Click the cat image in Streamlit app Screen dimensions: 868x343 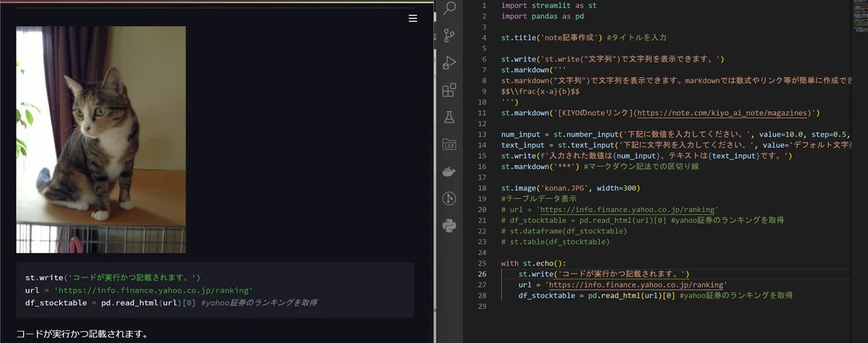point(101,140)
